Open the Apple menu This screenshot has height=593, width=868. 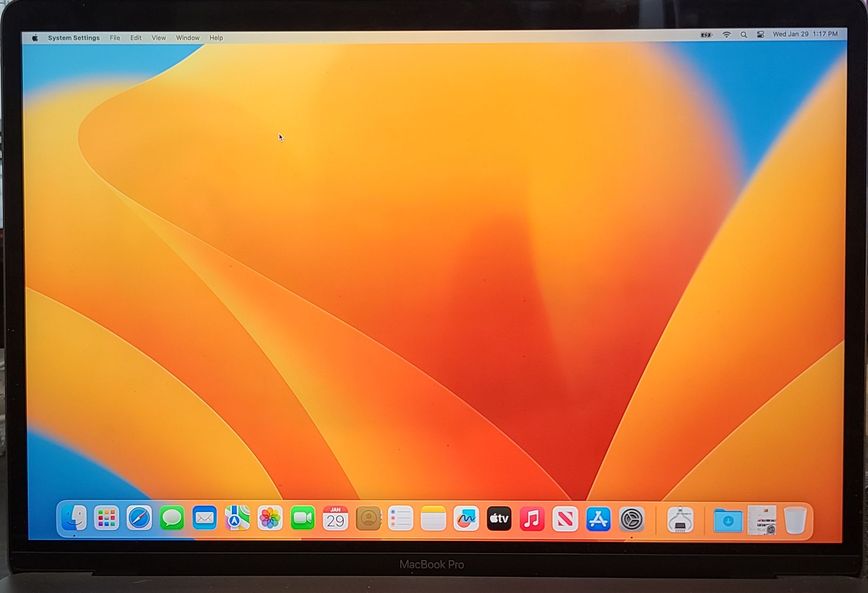coord(35,38)
